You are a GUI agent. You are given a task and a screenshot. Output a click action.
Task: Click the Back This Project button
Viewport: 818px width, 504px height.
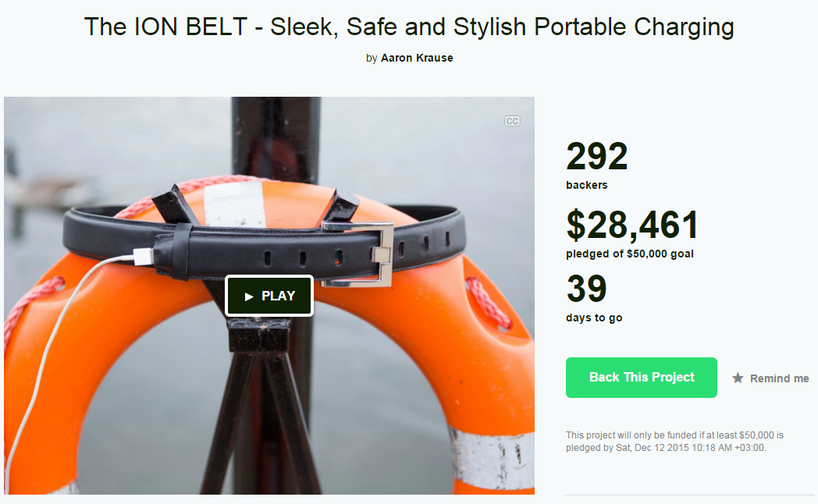tap(641, 378)
